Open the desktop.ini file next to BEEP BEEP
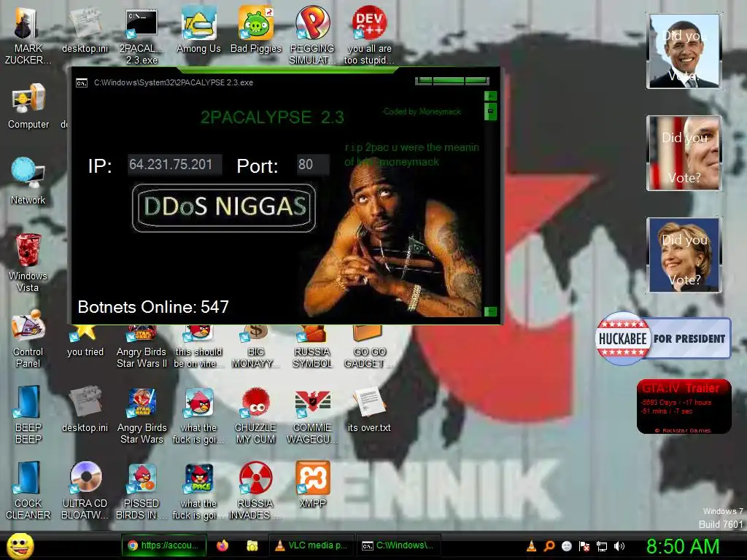Screen dimensions: 747x560 tap(85, 410)
